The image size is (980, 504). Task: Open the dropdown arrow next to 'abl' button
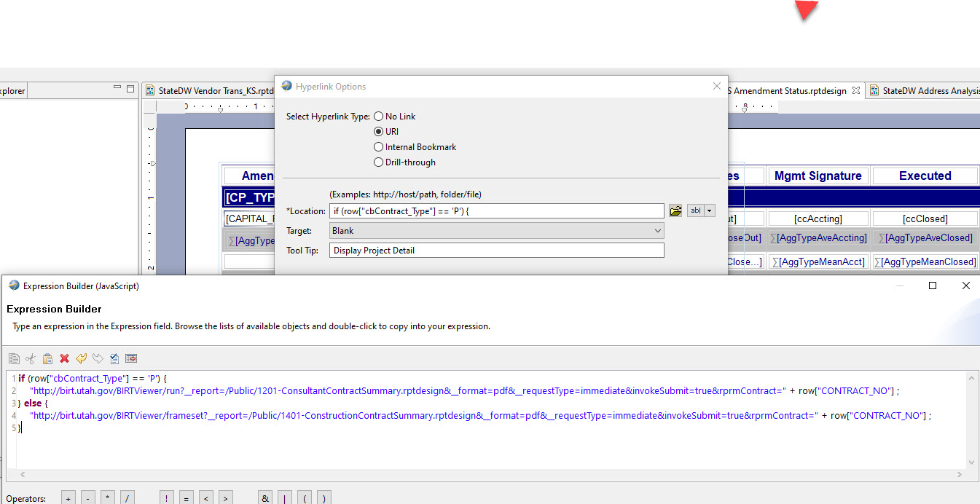(710, 210)
